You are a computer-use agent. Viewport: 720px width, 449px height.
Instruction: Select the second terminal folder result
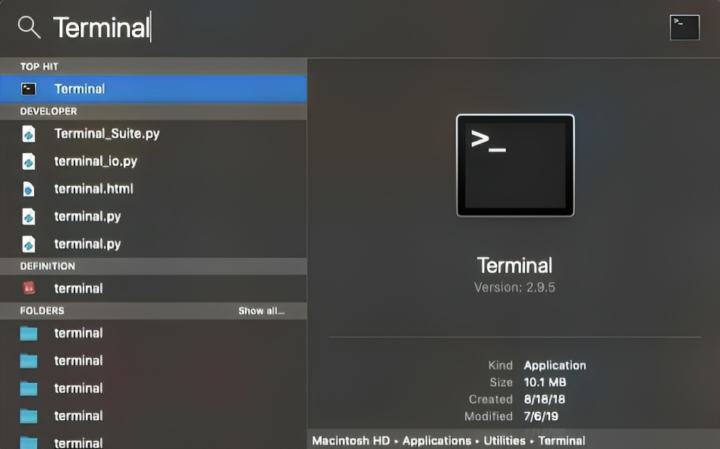pos(153,361)
